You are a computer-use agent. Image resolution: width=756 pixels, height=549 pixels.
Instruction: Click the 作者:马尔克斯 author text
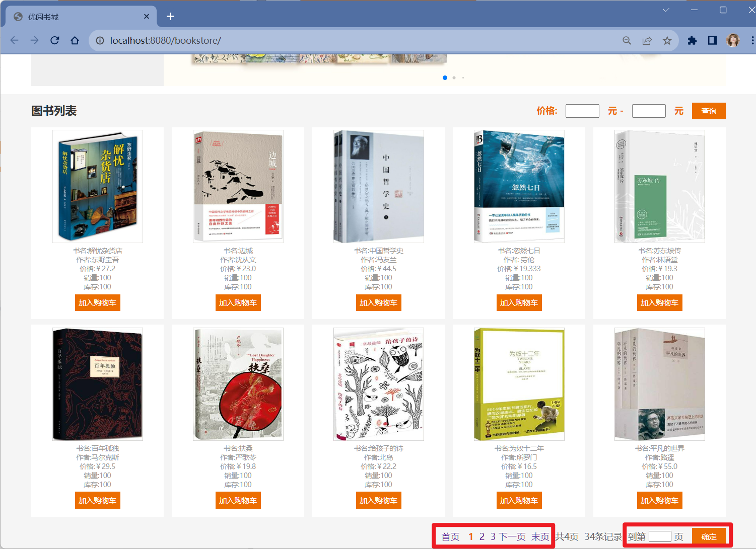98,457
